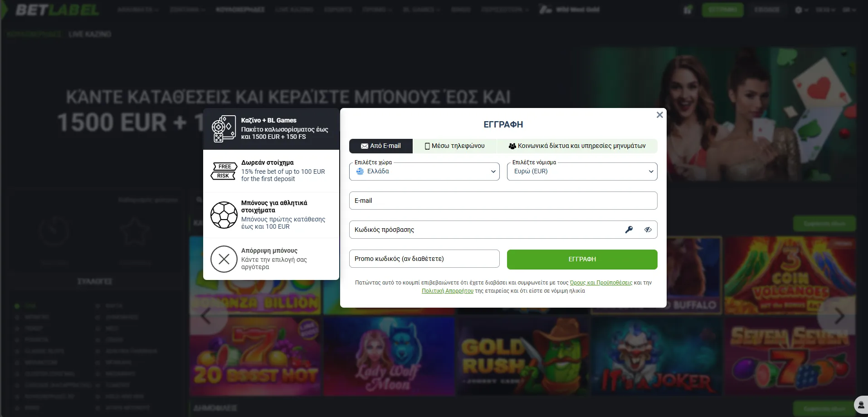Viewport: 868px width, 417px height.
Task: Open the Όρους και Προϋποθέσεις link
Action: point(601,282)
